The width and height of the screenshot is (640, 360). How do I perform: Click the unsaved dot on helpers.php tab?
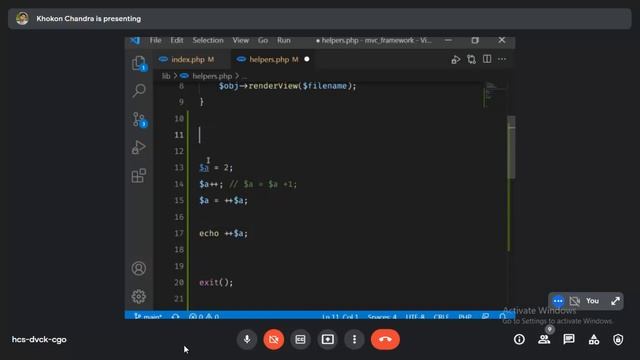pos(307,59)
